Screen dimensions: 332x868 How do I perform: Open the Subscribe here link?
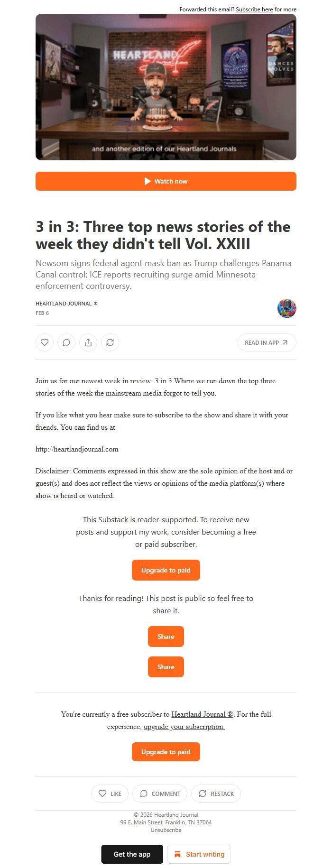pyautogui.click(x=254, y=9)
